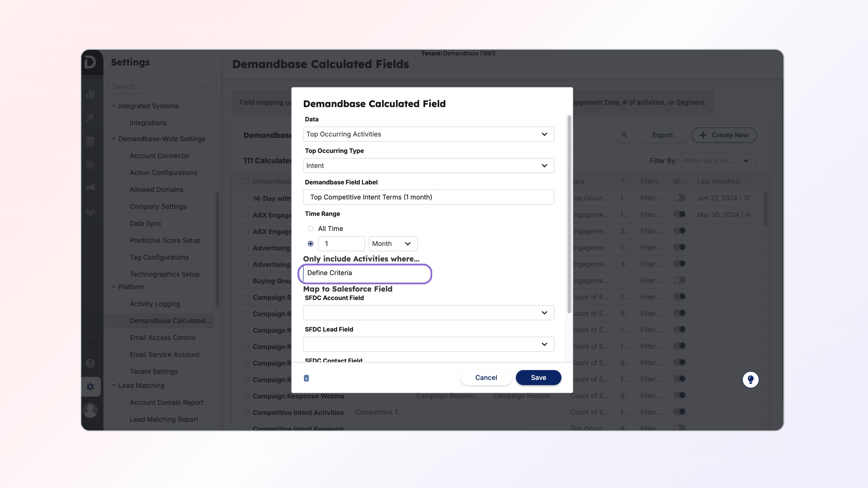Image resolution: width=868 pixels, height=488 pixels.
Task: Open Tenant Settings menu item
Action: point(154,371)
